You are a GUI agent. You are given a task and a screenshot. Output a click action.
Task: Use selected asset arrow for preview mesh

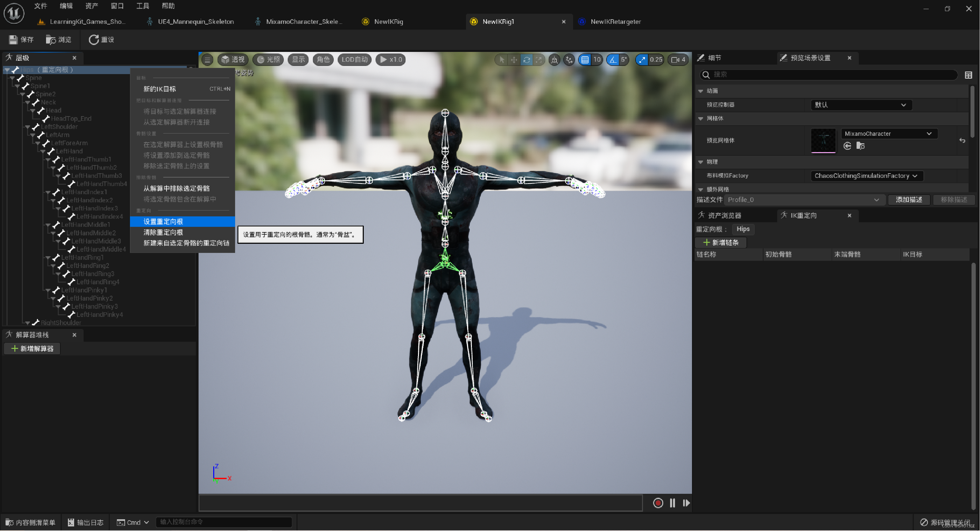(847, 146)
